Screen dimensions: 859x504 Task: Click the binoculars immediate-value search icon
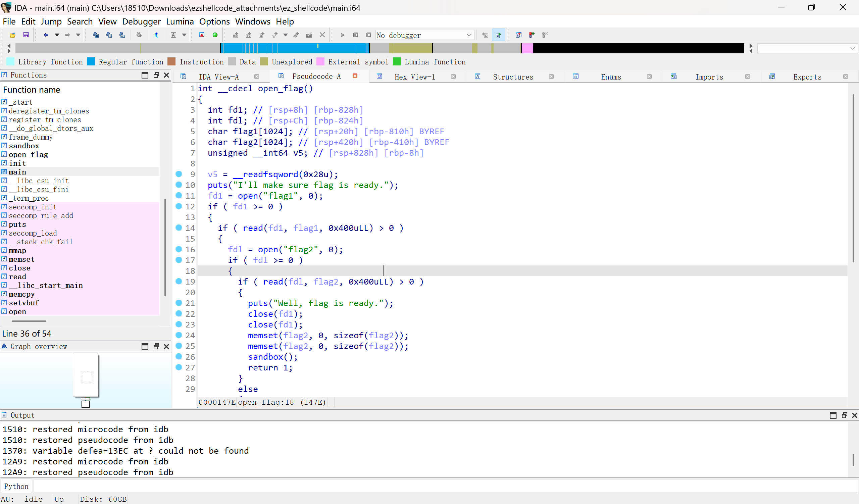[x=96, y=35]
